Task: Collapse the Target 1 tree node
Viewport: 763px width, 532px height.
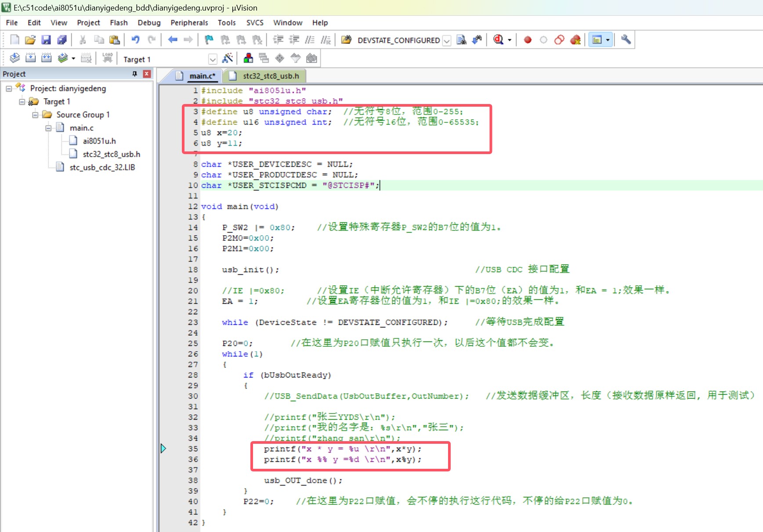Action: (22, 102)
